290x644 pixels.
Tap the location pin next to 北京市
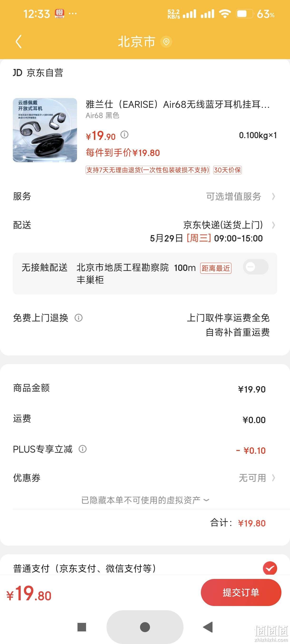(166, 42)
